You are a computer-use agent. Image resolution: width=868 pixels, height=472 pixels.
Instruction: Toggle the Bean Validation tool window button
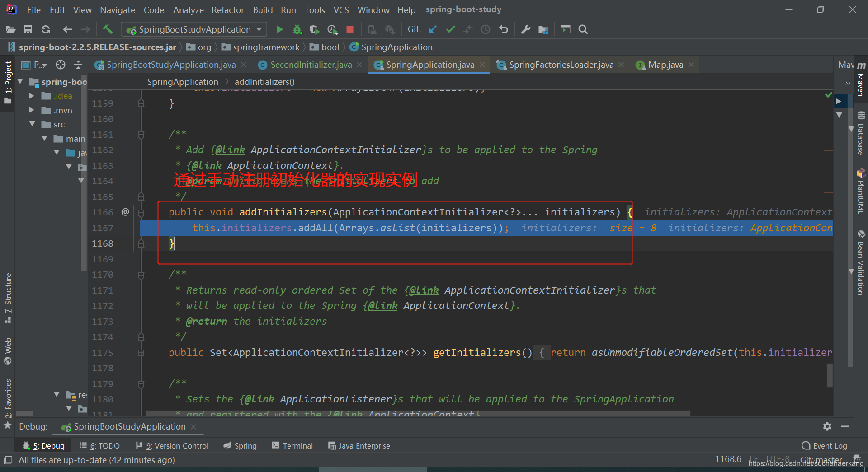[x=861, y=263]
